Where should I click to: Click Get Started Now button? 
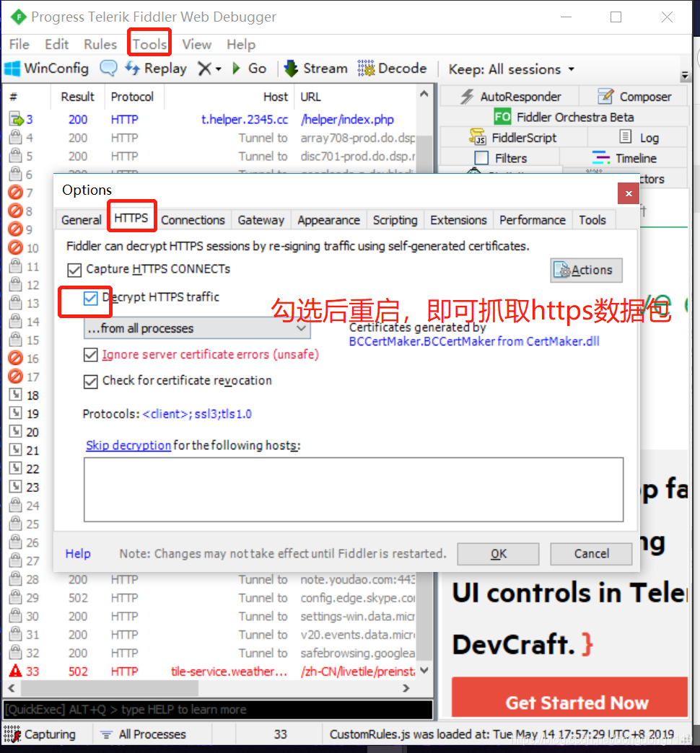(570, 697)
